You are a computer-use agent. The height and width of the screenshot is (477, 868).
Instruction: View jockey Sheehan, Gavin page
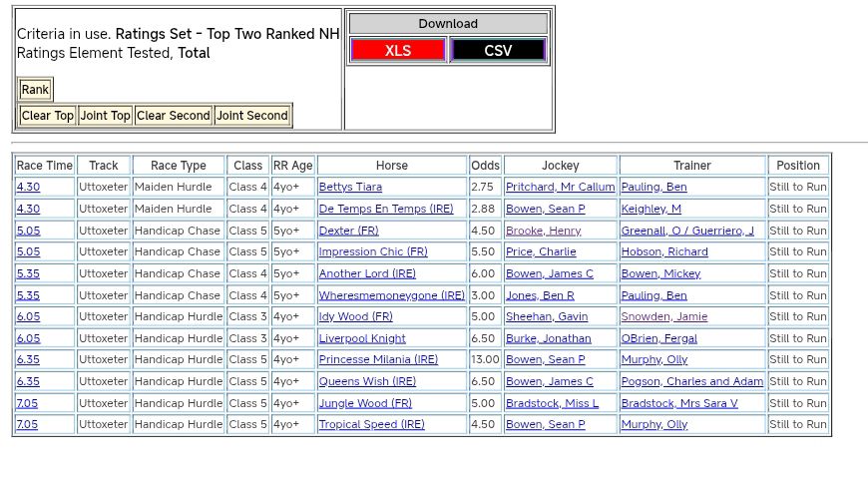[x=546, y=317]
